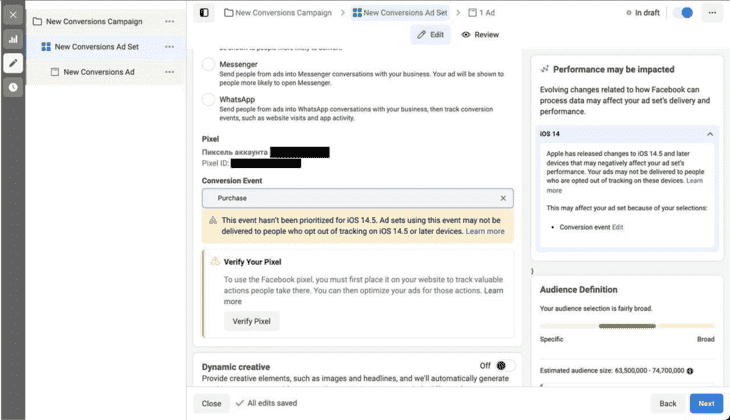
Task: Switch to the Review tab
Action: click(480, 34)
